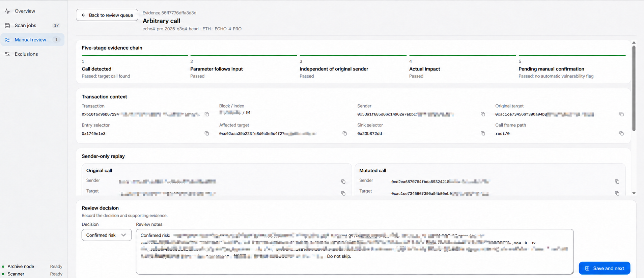Viewport: 644px width, 278px height.
Task: Click the scrollbar up arrow
Action: click(x=634, y=43)
